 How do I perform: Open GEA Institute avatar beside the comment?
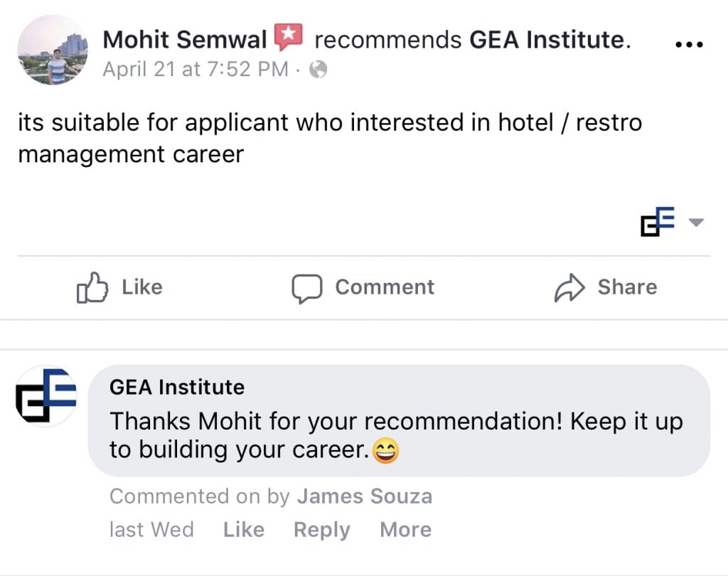(x=46, y=396)
